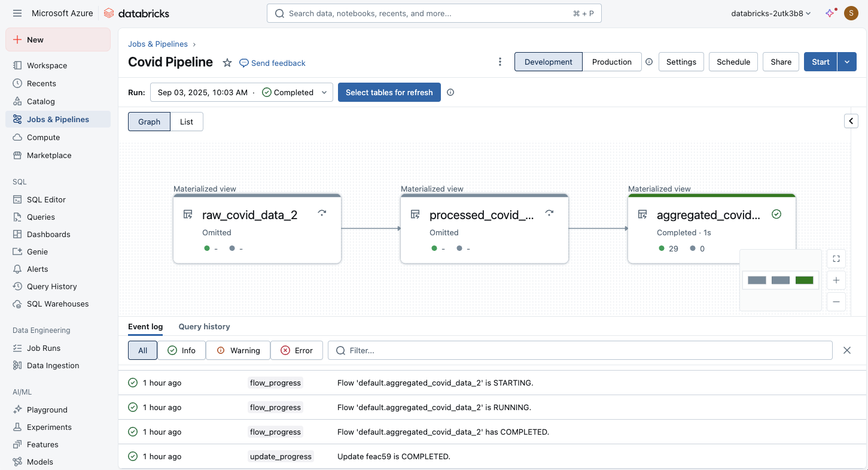Open the Send feedback link
Image resolution: width=868 pixels, height=470 pixels.
(272, 63)
